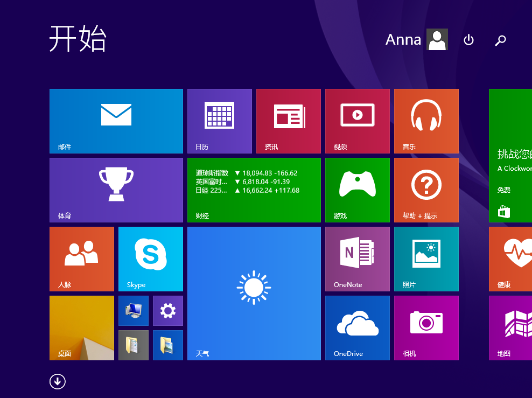Open the Settings gear small tile

point(167,311)
